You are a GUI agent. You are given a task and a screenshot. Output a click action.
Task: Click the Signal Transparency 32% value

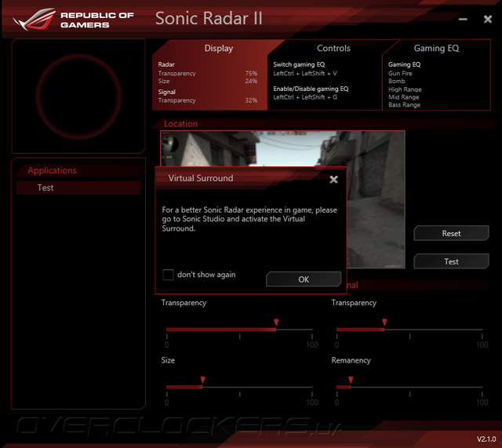[251, 100]
